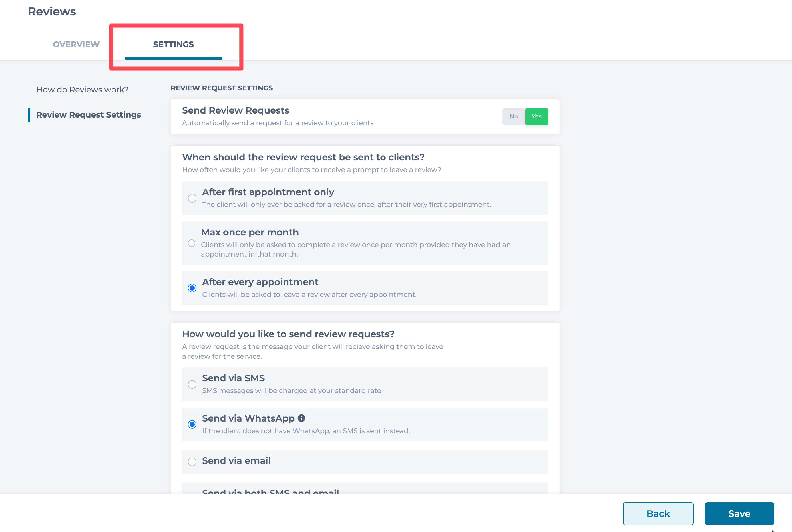Choose Send via email option
Viewport: 792px width, 532px height.
coord(192,462)
